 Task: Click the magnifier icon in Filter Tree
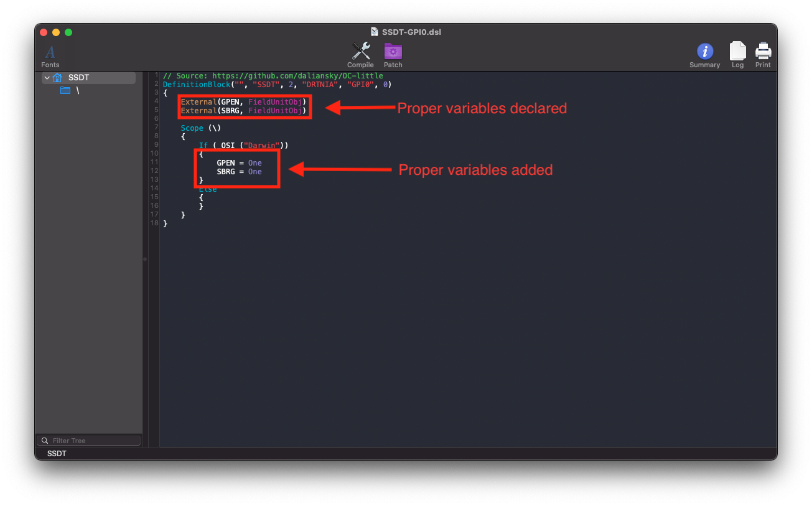coord(45,441)
